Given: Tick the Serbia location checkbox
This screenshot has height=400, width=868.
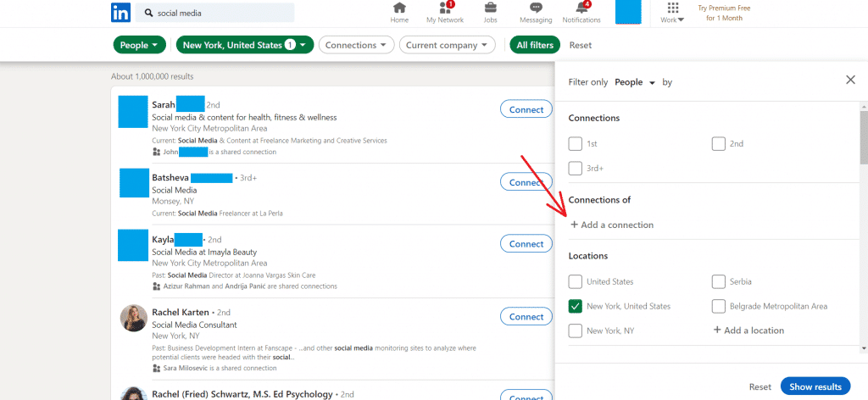Looking at the screenshot, I should (x=719, y=281).
